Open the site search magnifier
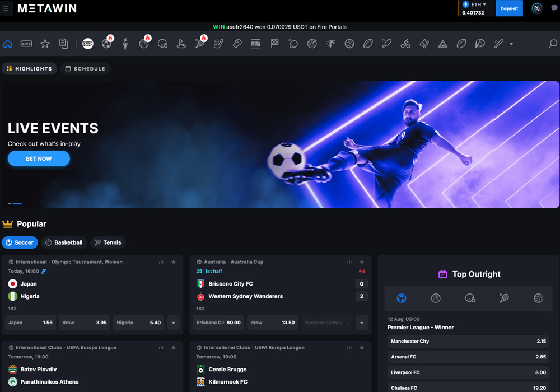The image size is (560, 392). 553,43
